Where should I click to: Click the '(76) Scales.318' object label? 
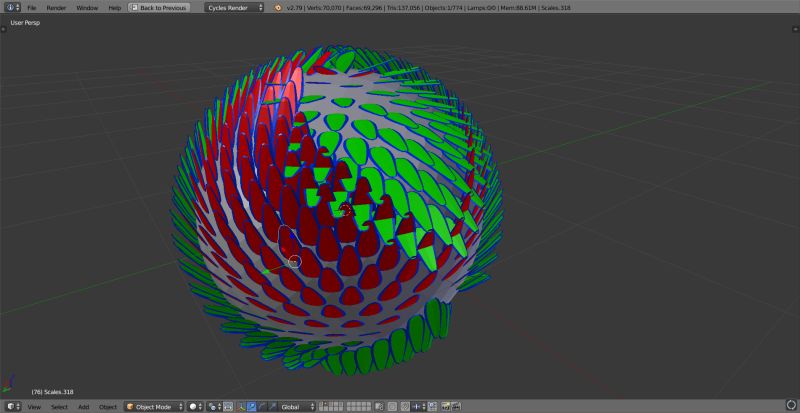pos(52,392)
